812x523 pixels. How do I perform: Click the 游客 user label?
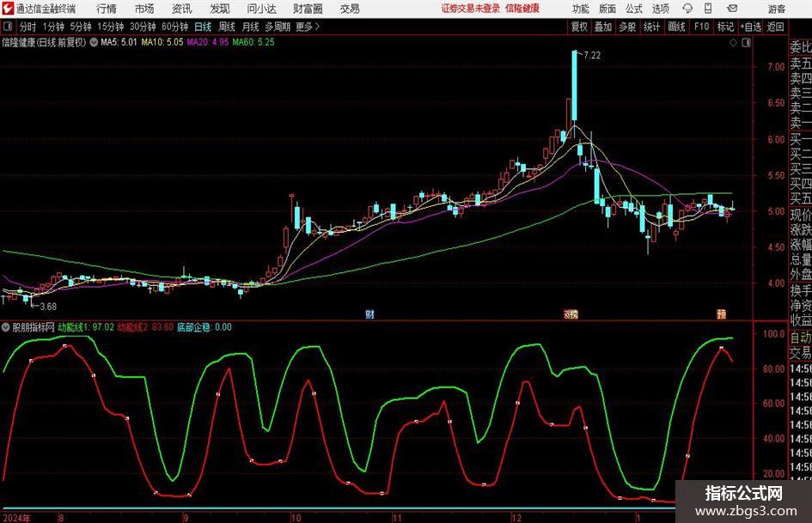[776, 9]
